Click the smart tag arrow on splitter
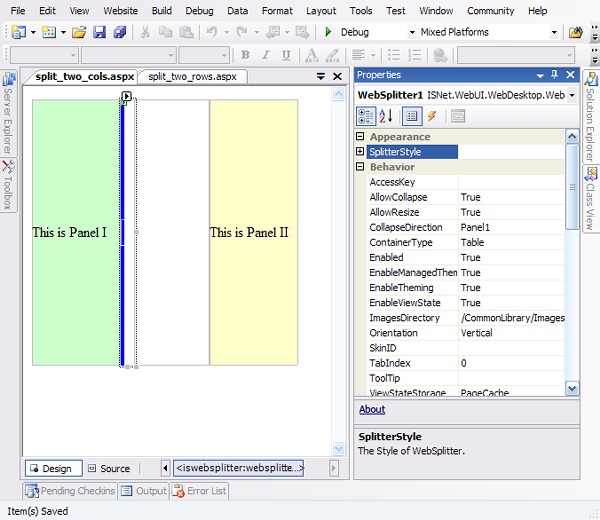Image resolution: width=600 pixels, height=520 pixels. pos(127,97)
